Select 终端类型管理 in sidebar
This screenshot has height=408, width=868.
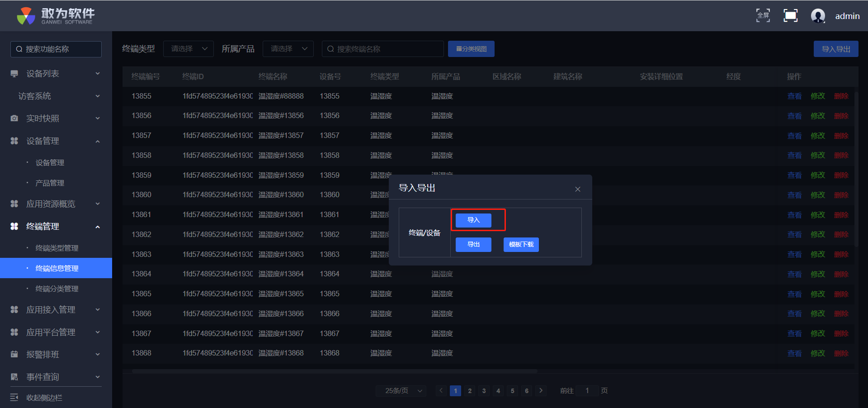click(x=57, y=248)
